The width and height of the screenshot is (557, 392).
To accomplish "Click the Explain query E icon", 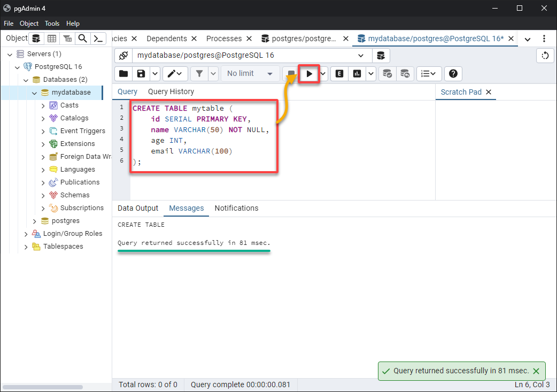I will 339,74.
